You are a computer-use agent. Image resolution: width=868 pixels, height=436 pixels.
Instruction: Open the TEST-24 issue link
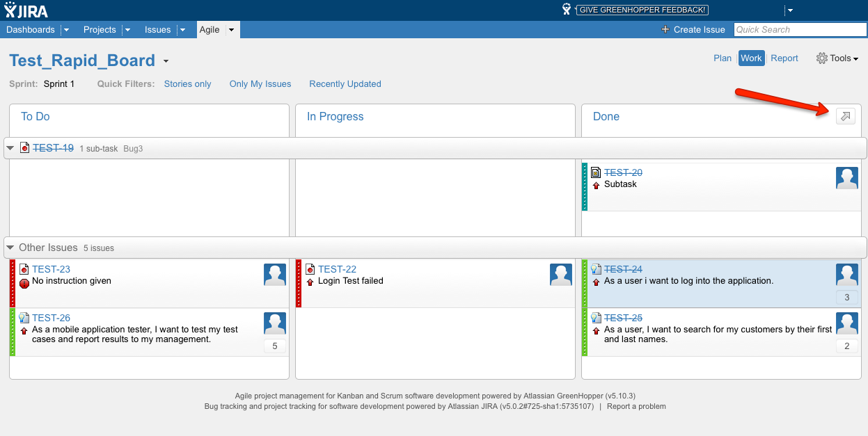tap(623, 269)
